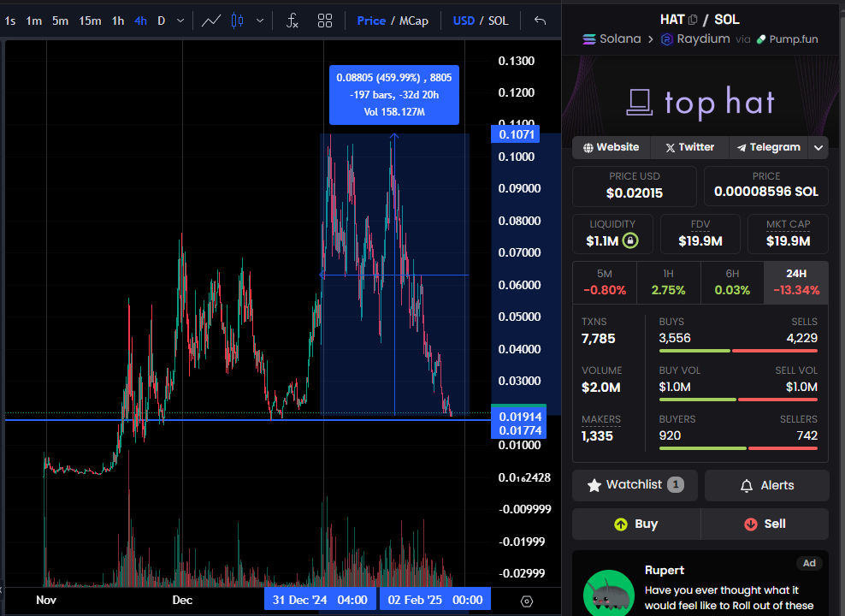Click the 0.01914 current price label
The image size is (845, 616).
[x=519, y=416]
